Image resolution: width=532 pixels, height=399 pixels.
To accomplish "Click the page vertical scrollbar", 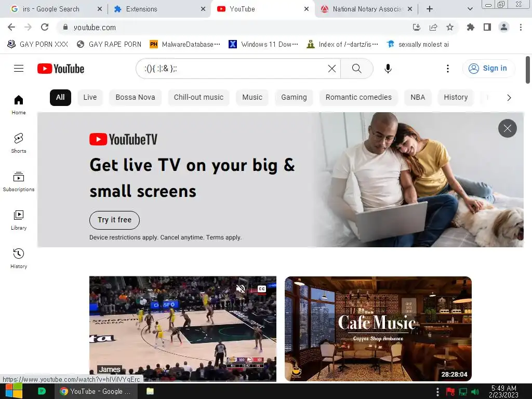I will pyautogui.click(x=528, y=70).
